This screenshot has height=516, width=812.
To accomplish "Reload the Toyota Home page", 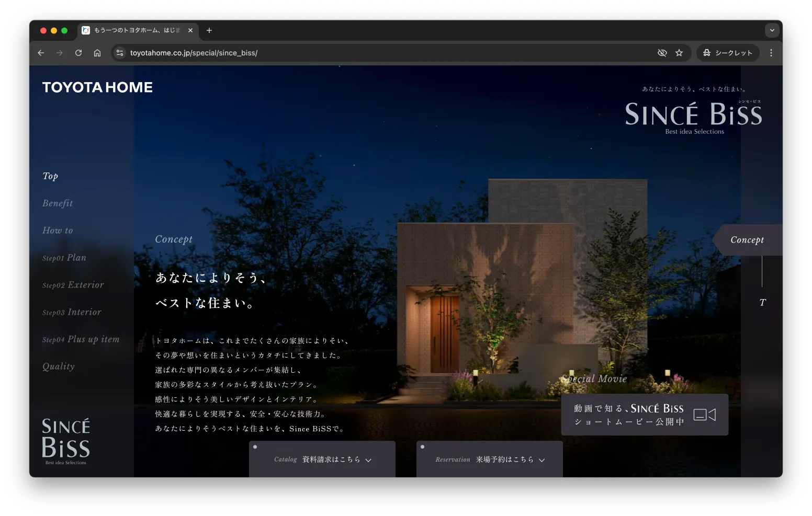I will pos(78,53).
